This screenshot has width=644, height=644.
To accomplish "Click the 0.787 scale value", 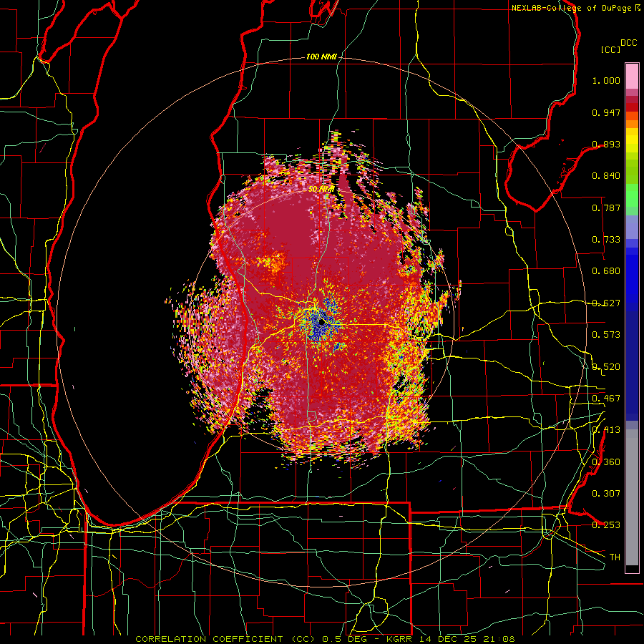I will 606,208.
